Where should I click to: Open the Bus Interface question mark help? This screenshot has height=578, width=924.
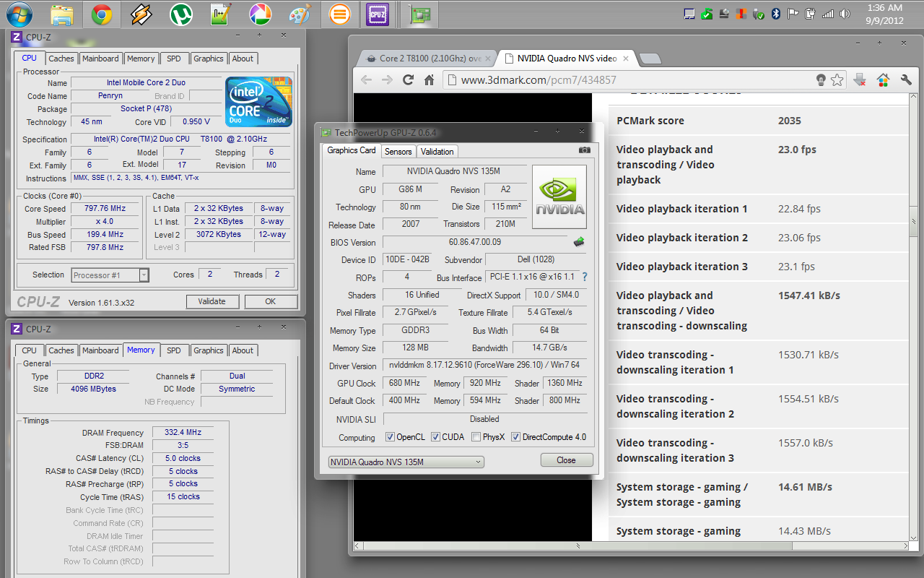coord(584,277)
